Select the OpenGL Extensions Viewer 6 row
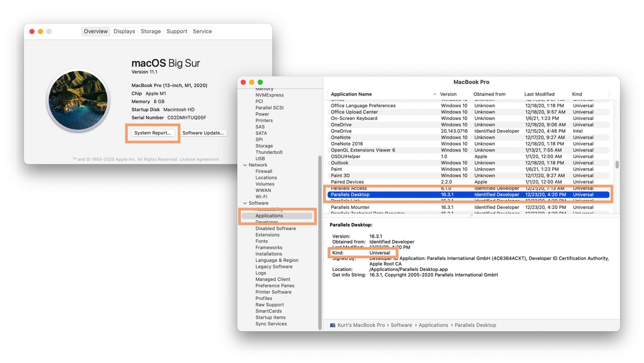Viewport: 644px width, 363px height. point(468,150)
